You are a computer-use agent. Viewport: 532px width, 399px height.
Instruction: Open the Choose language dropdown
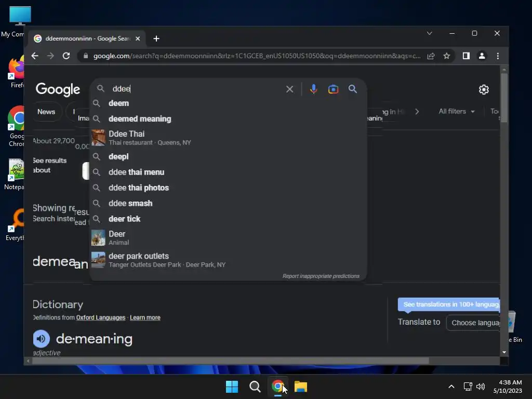474,323
